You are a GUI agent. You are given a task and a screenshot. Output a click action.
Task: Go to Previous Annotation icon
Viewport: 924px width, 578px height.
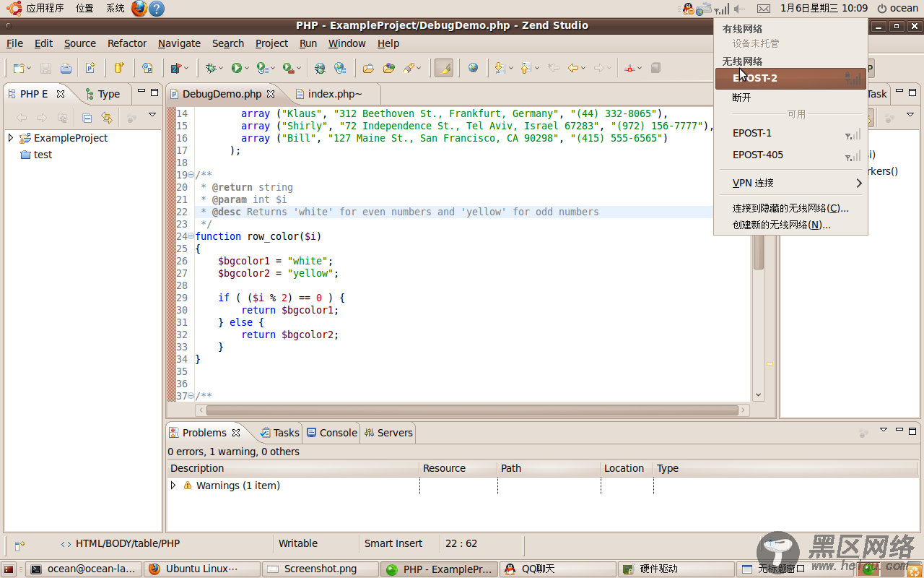click(526, 68)
